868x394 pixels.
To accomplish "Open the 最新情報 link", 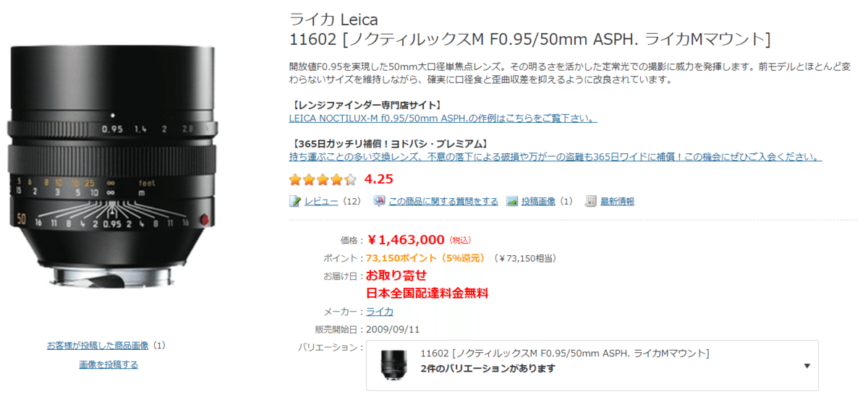I will 617,201.
